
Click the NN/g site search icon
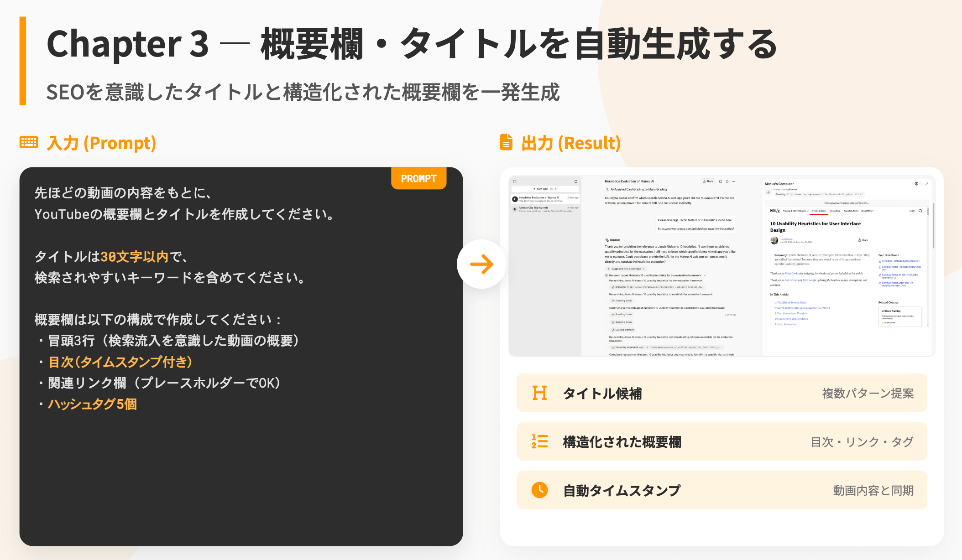click(x=920, y=211)
